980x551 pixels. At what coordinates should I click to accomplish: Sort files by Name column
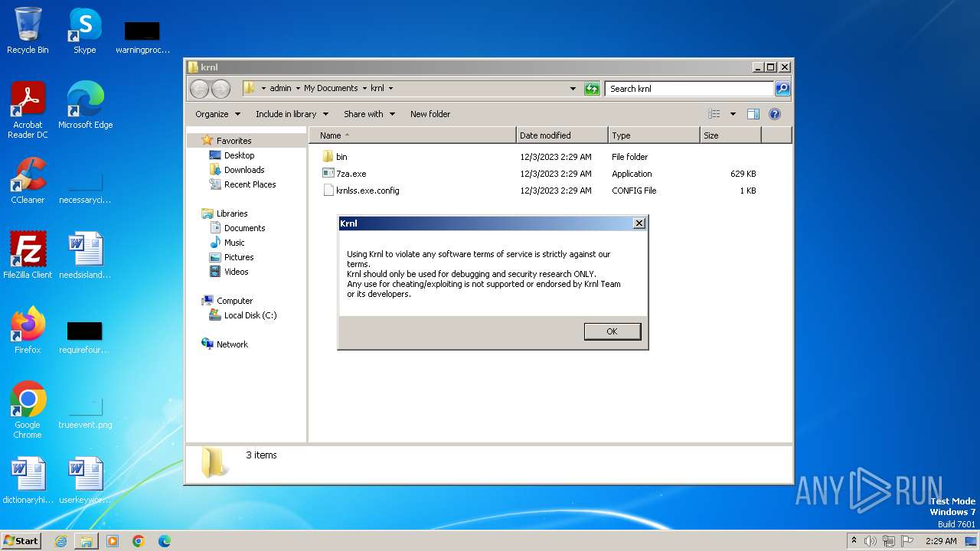pos(413,135)
